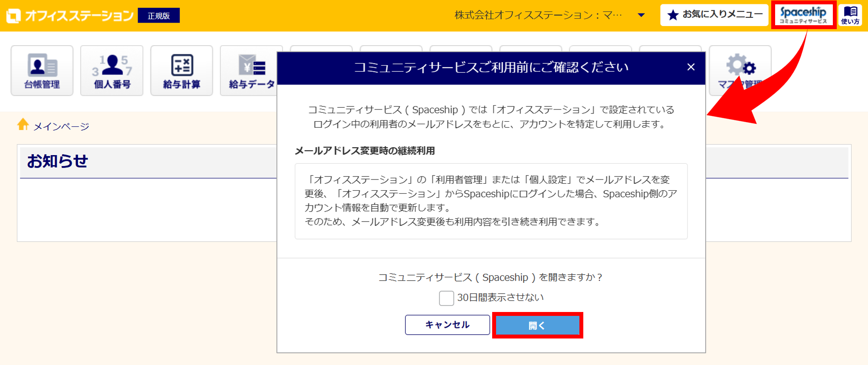Click the オフィスステーション logo
This screenshot has height=365, width=868.
pos(70,16)
